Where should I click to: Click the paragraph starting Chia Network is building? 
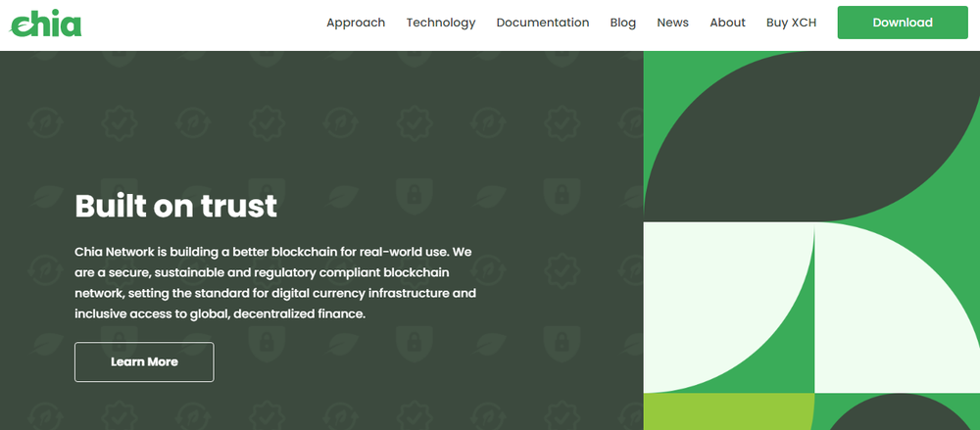click(275, 283)
